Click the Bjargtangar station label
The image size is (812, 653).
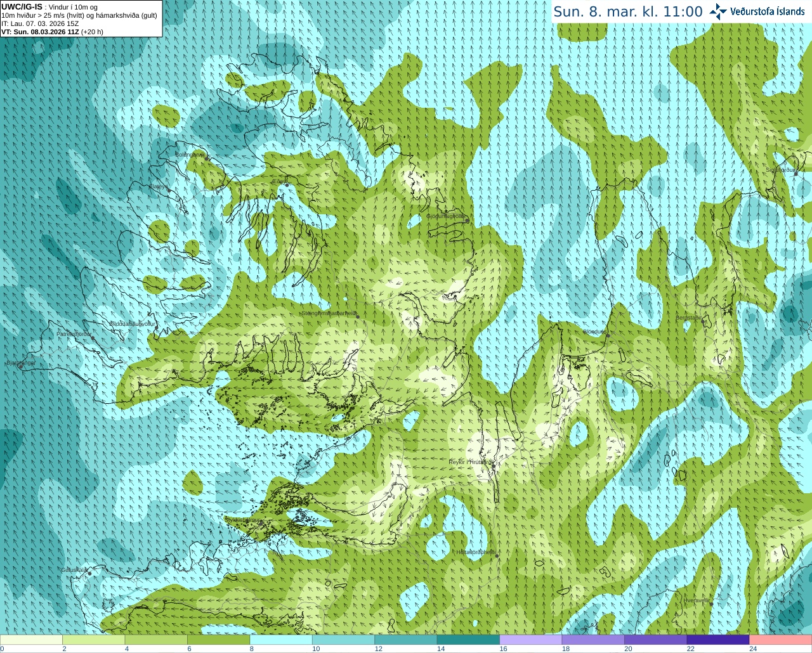coord(20,363)
